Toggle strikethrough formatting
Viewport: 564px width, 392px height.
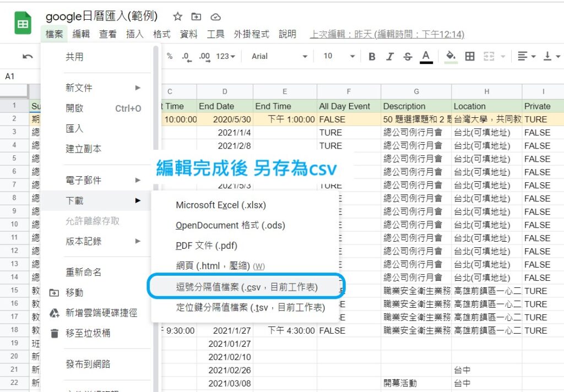[x=408, y=57]
